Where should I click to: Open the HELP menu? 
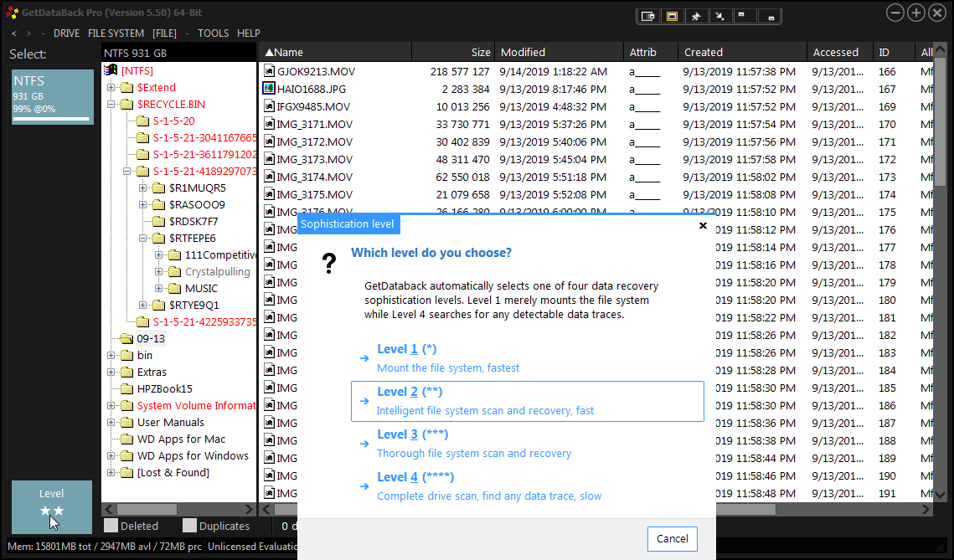coord(248,33)
